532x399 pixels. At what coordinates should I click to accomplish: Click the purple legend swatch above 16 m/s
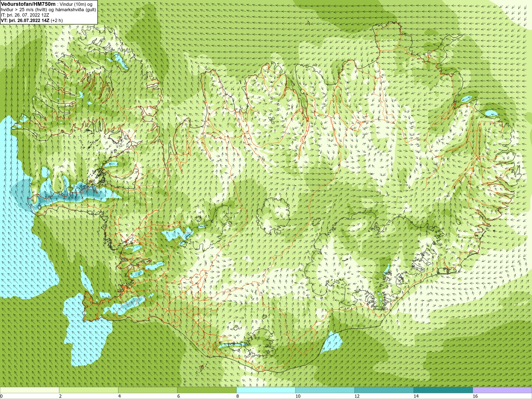point(502,390)
